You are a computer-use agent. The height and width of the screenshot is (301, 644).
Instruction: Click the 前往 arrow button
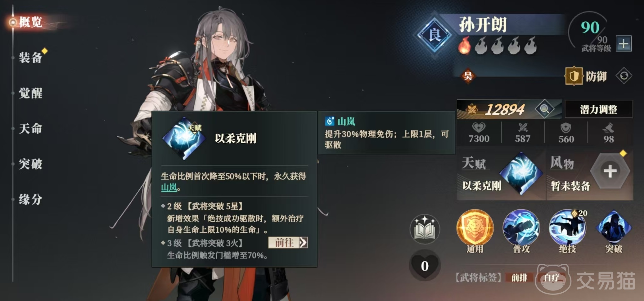288,242
